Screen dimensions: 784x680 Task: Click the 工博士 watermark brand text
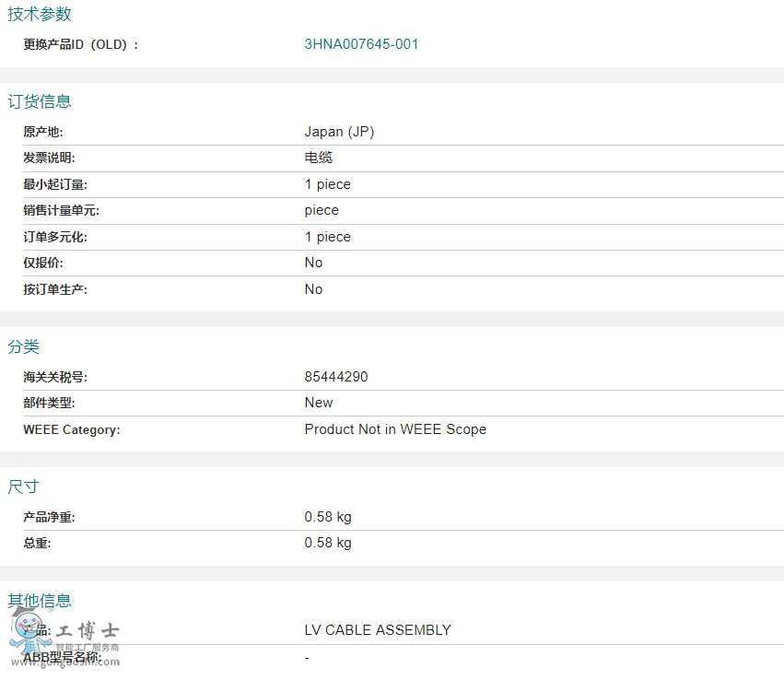tap(87, 630)
